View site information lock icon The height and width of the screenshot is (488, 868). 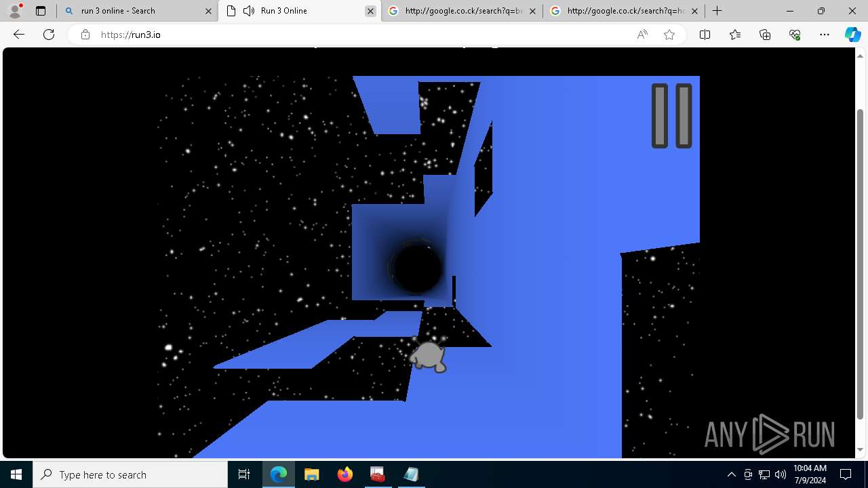[85, 35]
